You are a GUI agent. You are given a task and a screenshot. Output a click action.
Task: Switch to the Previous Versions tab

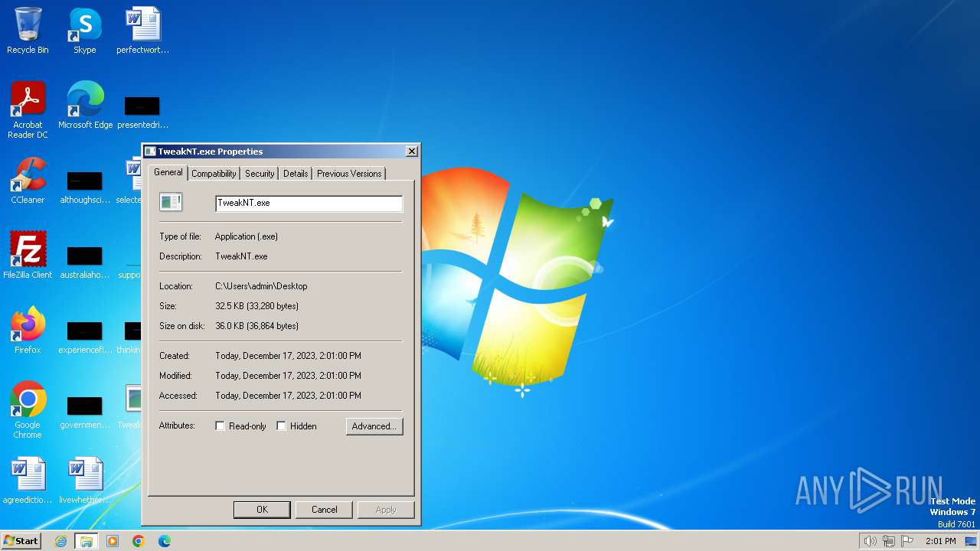pos(349,174)
